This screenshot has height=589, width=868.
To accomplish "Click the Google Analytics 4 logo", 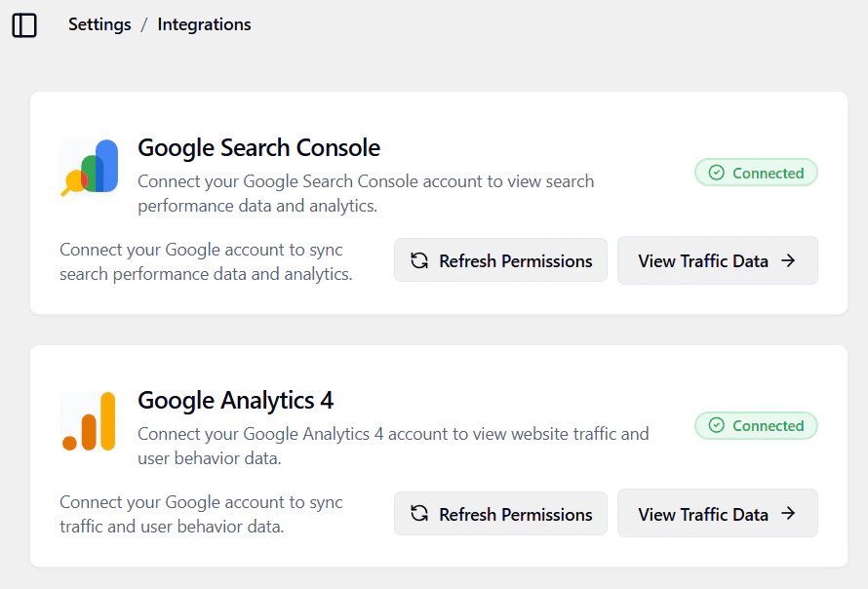I will point(89,421).
